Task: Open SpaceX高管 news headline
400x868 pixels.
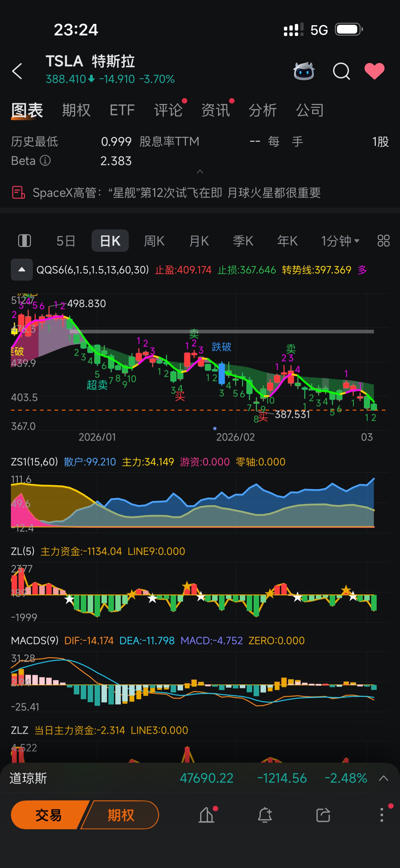Action: pyautogui.click(x=177, y=193)
